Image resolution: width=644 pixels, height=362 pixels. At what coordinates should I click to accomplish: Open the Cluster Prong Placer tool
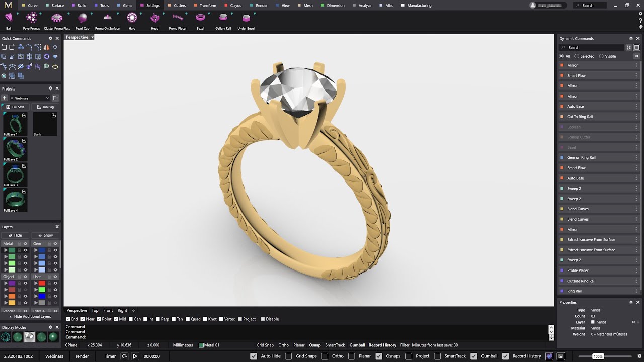(x=57, y=21)
